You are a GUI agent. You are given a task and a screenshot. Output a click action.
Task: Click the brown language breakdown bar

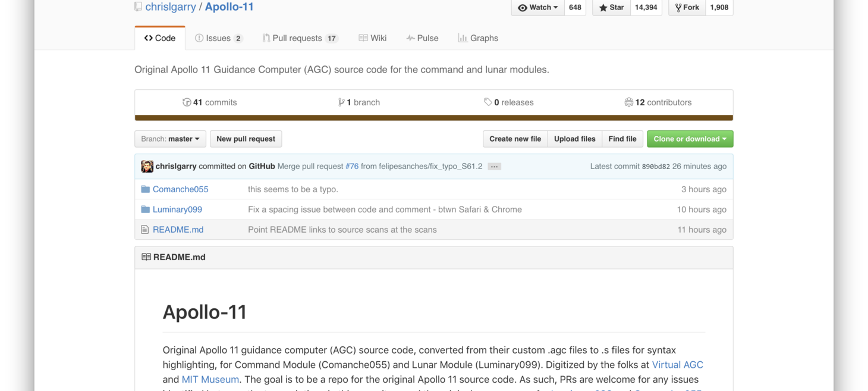click(x=434, y=118)
